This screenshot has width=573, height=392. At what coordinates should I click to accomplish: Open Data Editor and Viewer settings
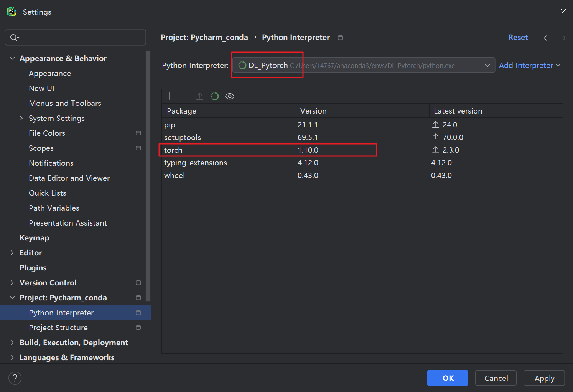tap(69, 178)
